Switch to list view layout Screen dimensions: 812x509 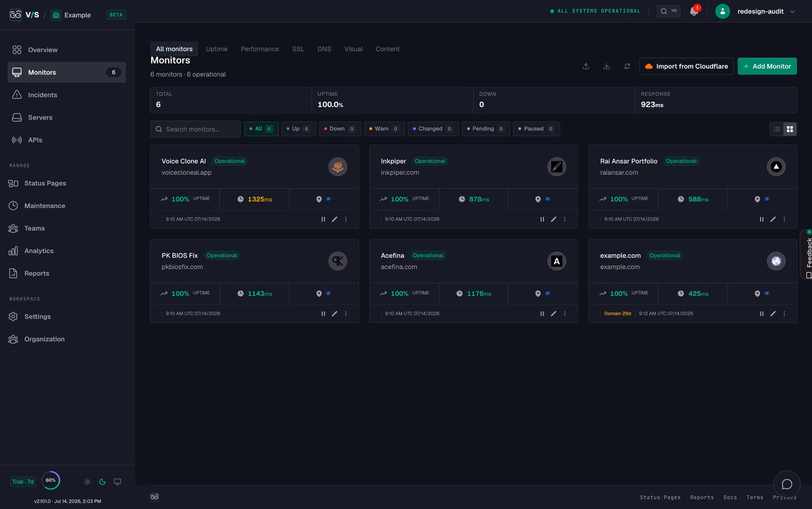click(776, 129)
